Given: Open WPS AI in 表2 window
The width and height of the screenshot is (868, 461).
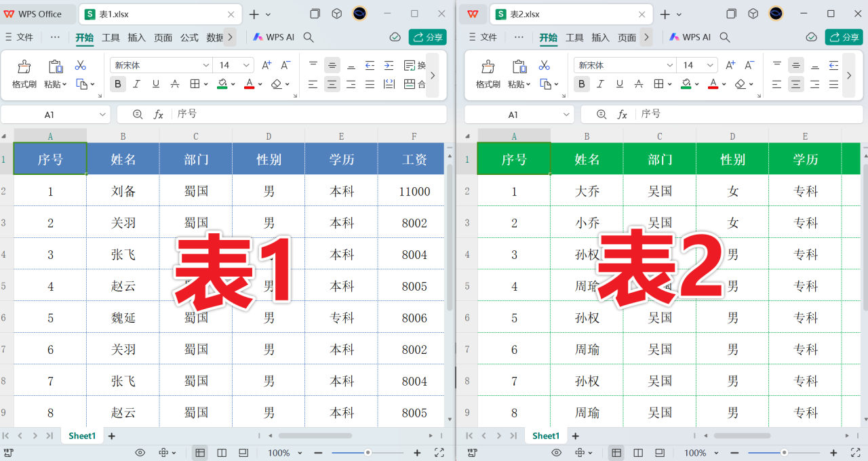Looking at the screenshot, I should point(690,37).
